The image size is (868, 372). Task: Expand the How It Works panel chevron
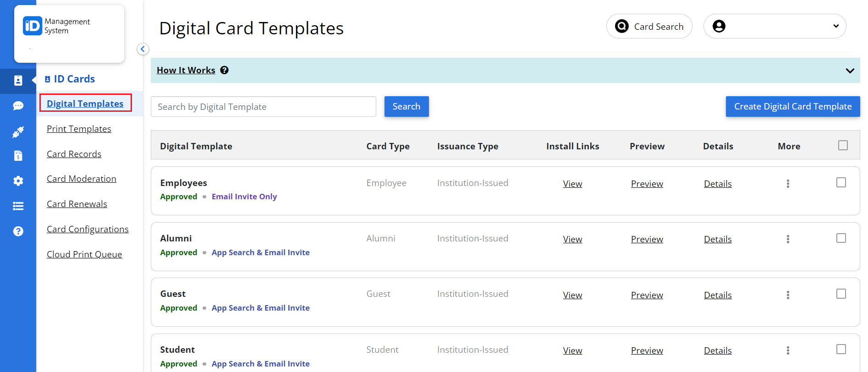pos(850,71)
